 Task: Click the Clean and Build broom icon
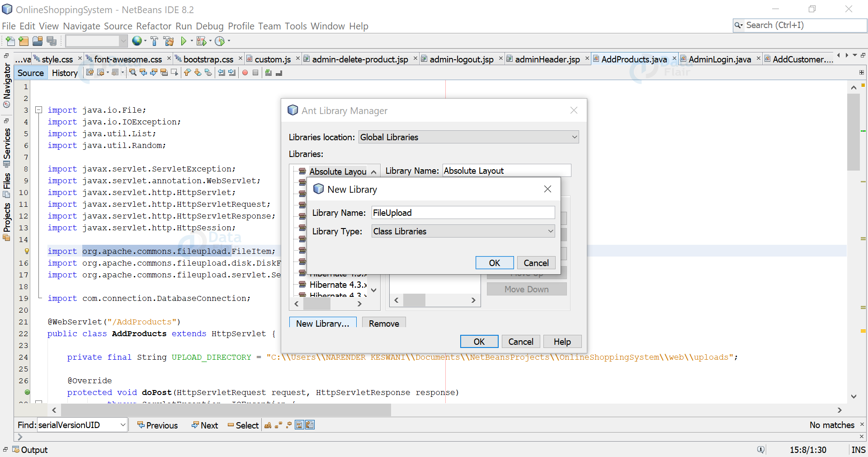click(x=169, y=41)
